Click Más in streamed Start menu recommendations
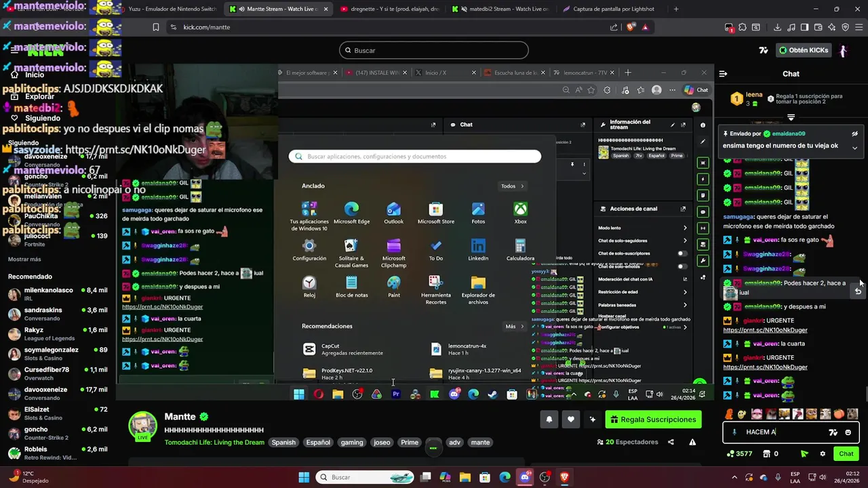Screen dimensions: 868x488 click(514, 326)
